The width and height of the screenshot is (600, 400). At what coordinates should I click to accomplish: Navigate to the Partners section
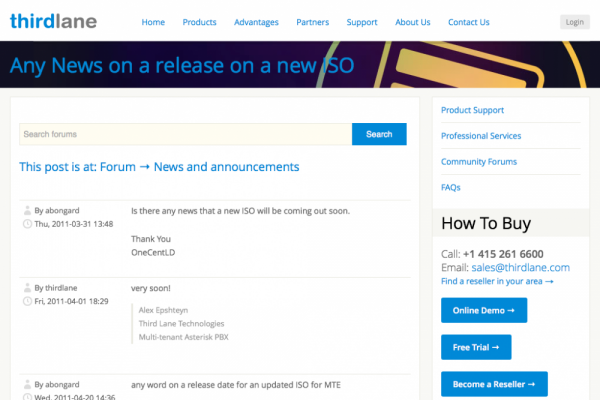[x=313, y=22]
